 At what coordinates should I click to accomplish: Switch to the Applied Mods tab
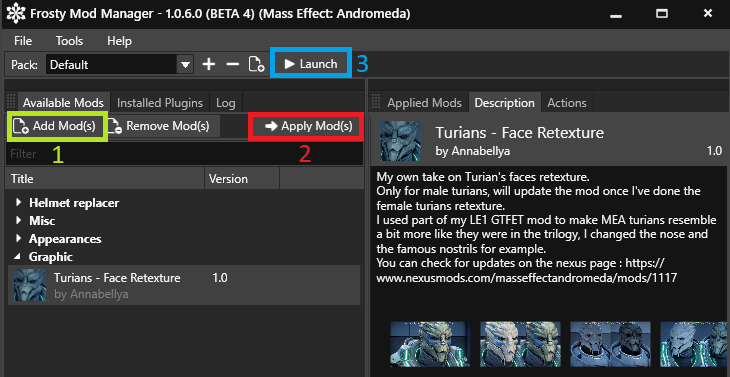(424, 103)
